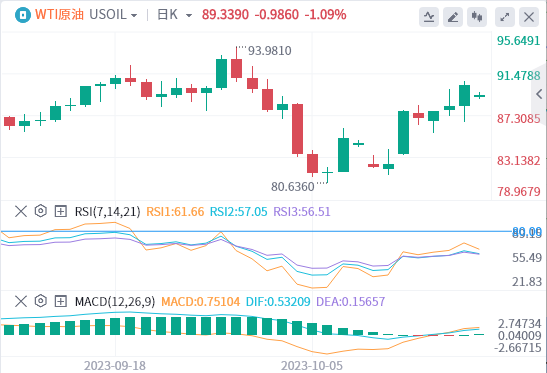
Task: Select the pencil drawing tool
Action: 453,16
